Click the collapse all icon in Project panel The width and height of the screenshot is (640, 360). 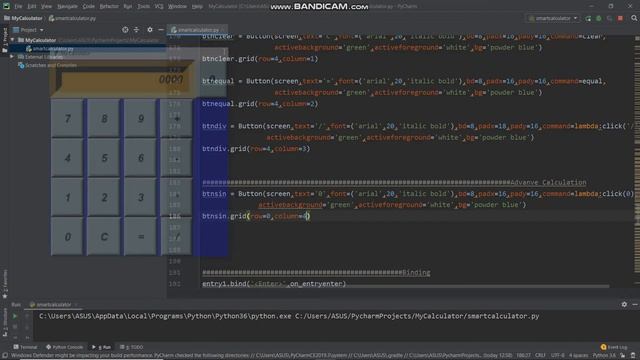point(136,30)
